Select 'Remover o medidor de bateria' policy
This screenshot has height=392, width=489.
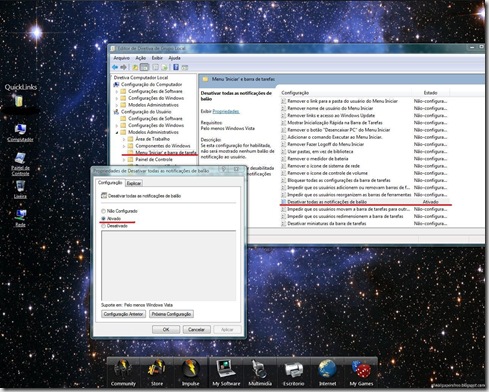(365, 159)
